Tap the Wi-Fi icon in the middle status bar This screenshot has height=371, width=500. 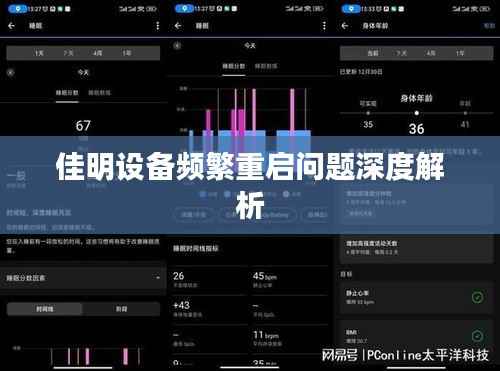tap(308, 9)
